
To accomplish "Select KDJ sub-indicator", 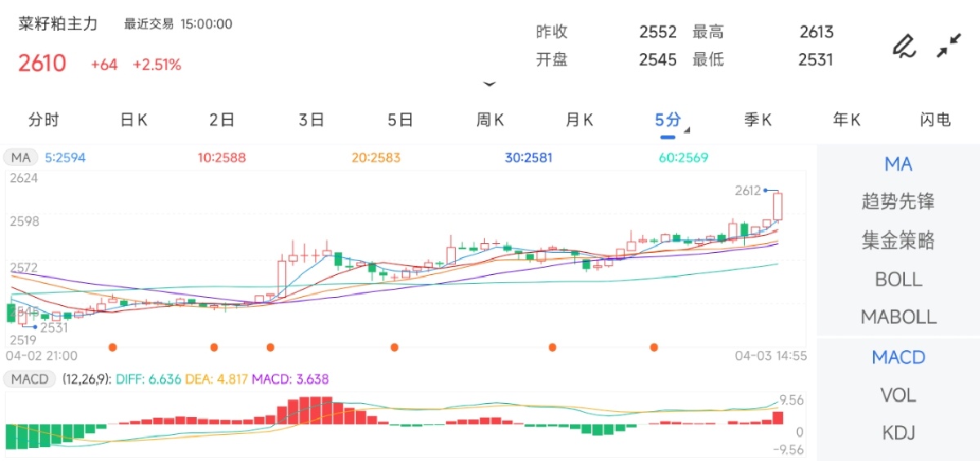I will 898,432.
